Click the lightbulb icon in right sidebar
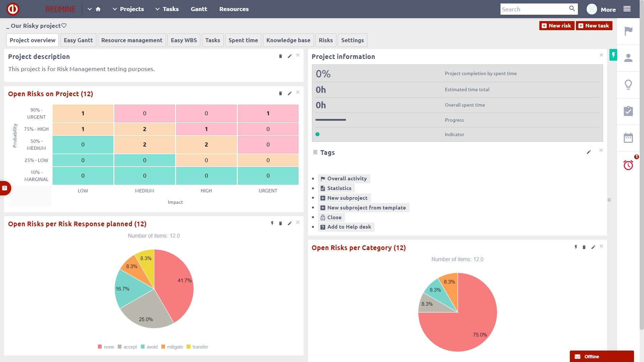 click(628, 85)
